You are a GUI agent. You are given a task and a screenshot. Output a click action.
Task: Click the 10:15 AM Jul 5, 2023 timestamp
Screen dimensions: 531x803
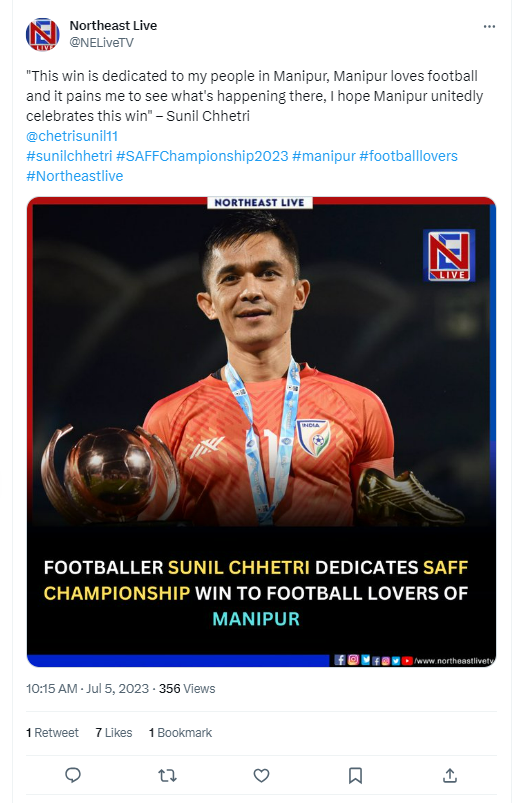88,689
